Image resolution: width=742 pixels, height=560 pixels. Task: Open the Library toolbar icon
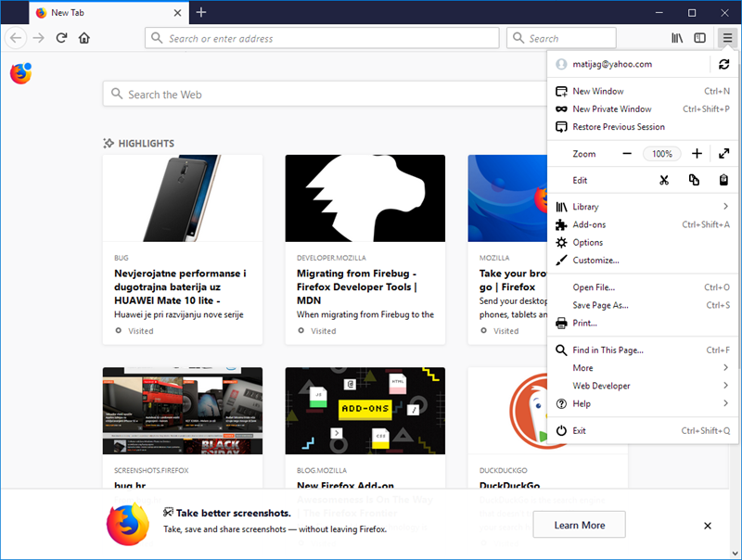(678, 38)
